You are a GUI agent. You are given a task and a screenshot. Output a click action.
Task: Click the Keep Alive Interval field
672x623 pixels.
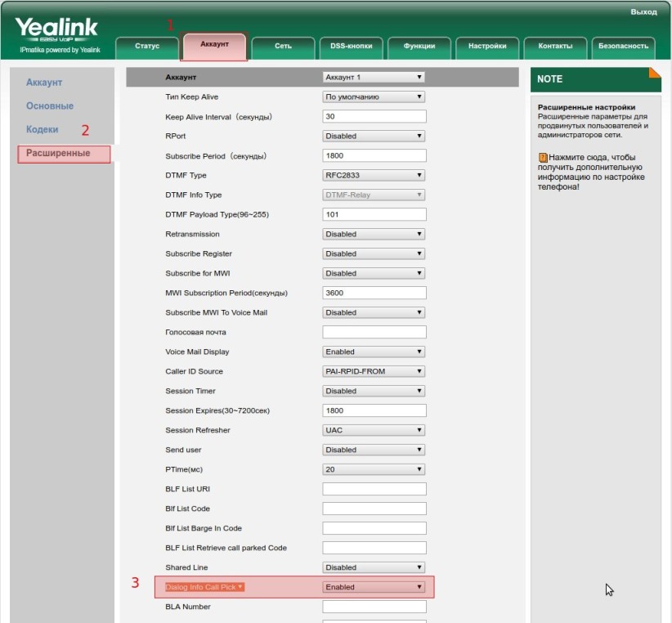(x=374, y=116)
